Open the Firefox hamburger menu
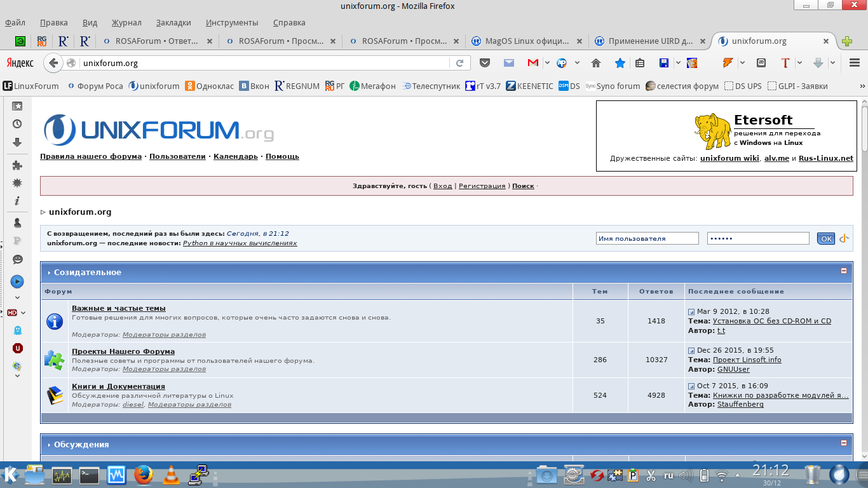 pos(855,63)
